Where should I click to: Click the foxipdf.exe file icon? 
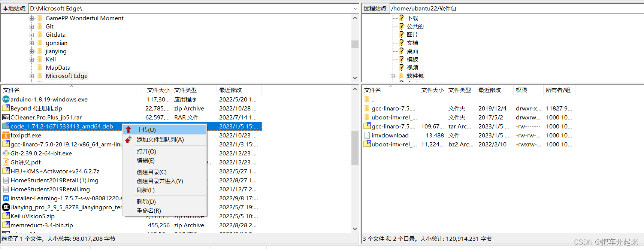click(x=6, y=135)
